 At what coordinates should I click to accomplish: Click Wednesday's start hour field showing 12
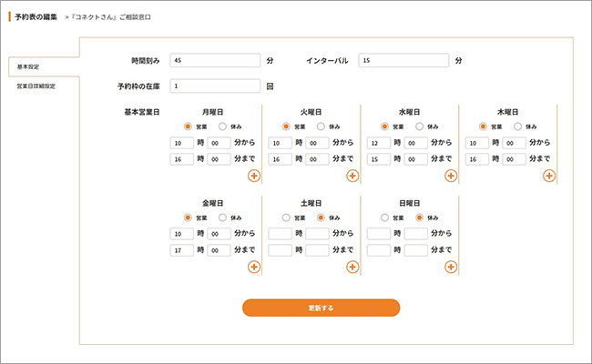coord(378,143)
